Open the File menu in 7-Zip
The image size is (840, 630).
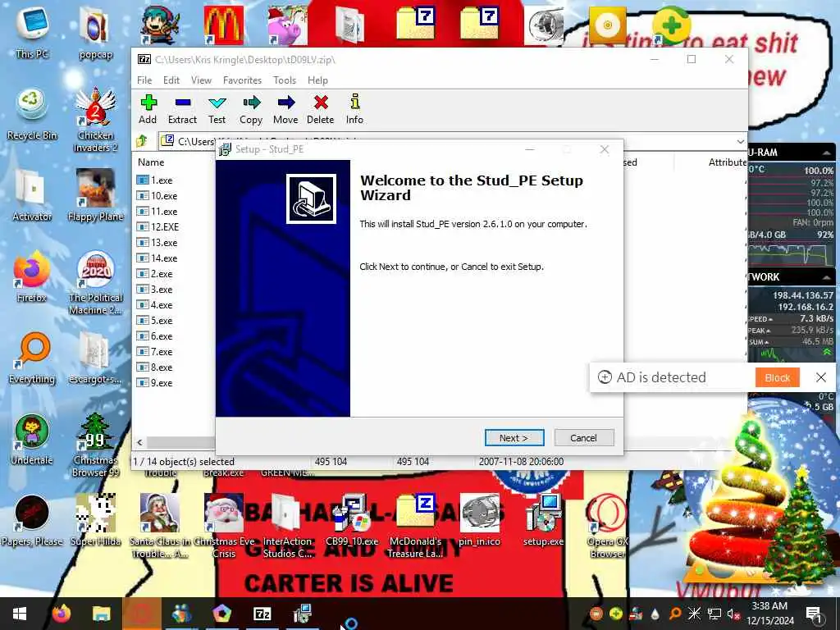(144, 80)
